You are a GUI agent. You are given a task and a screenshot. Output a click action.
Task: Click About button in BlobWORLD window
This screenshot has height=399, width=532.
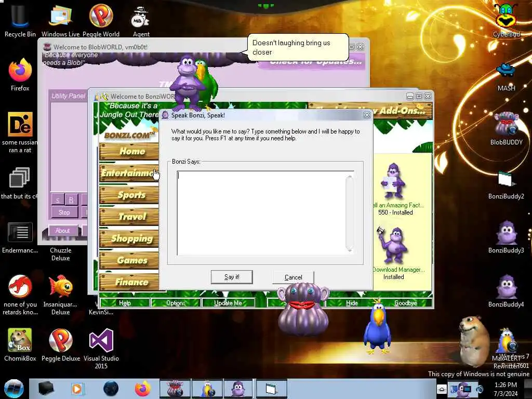(x=62, y=230)
